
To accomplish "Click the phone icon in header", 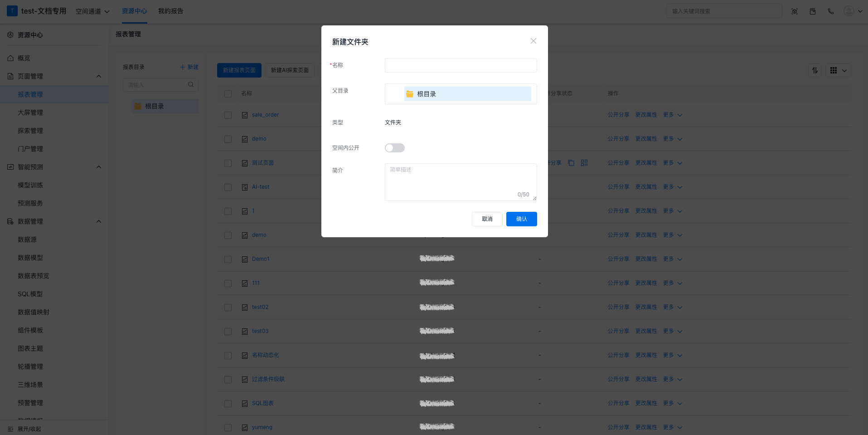I will 831,11.
